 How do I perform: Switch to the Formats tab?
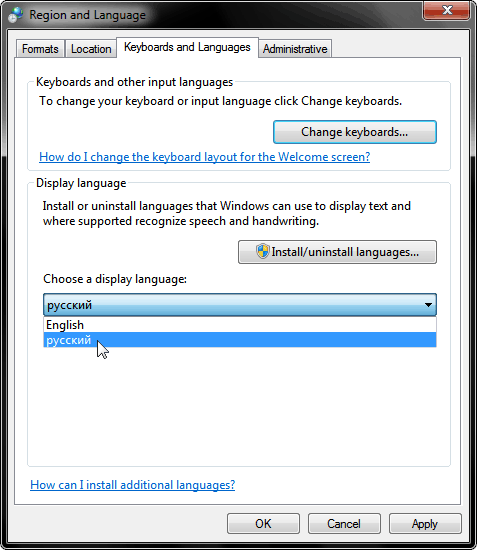click(x=40, y=48)
